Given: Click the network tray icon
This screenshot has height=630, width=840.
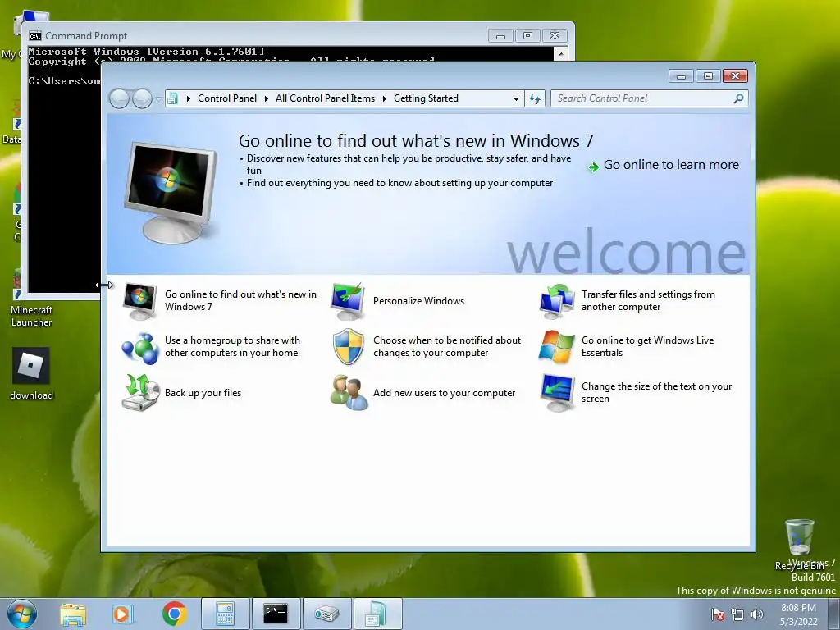Looking at the screenshot, I should 737,614.
